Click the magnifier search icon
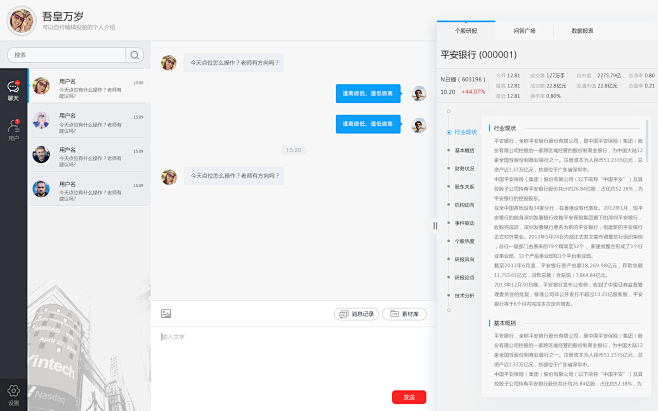The image size is (658, 411). coord(134,55)
